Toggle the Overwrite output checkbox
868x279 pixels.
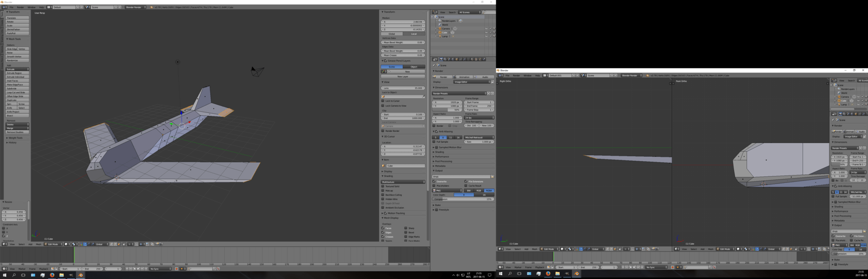[x=434, y=181]
